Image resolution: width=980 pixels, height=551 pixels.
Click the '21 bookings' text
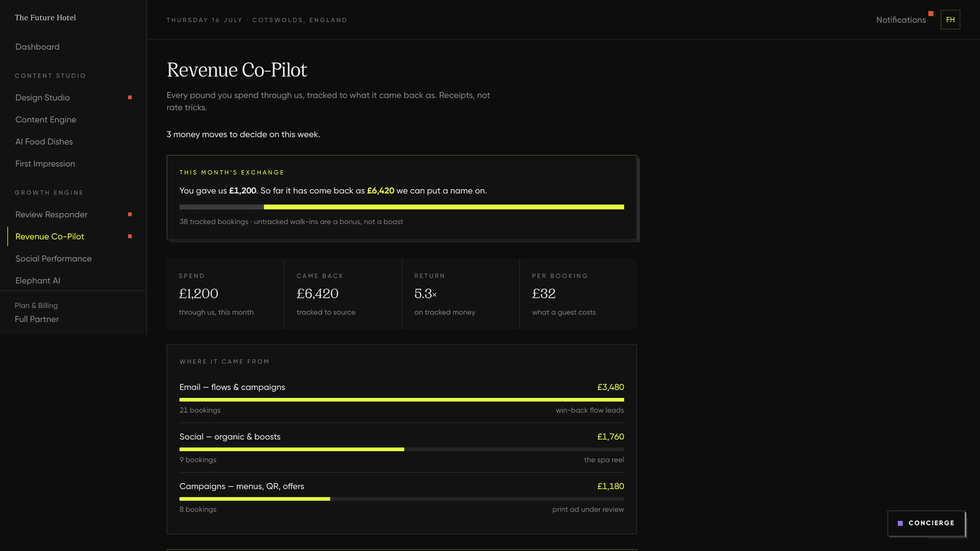pyautogui.click(x=200, y=410)
